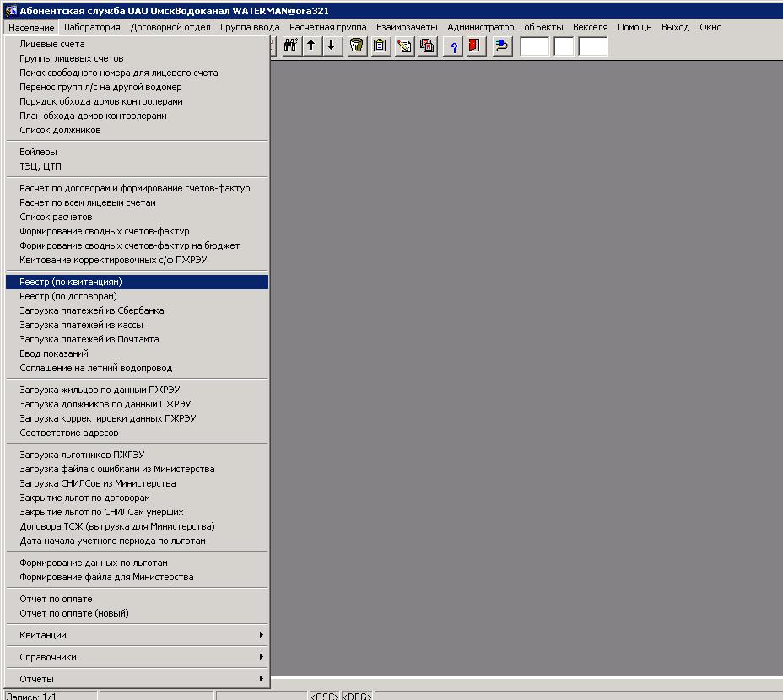The height and width of the screenshot is (700, 783).
Task: Click the notepad with pencil edit icon
Action: [x=405, y=46]
